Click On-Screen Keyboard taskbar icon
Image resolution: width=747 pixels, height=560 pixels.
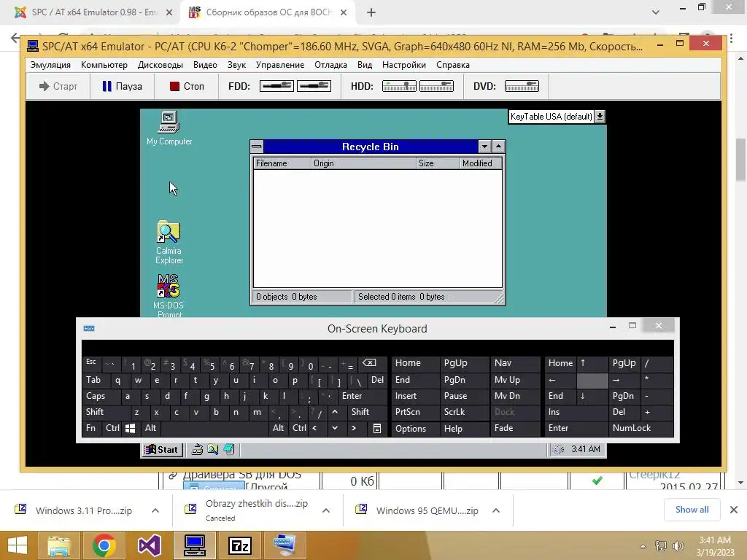tap(285, 545)
